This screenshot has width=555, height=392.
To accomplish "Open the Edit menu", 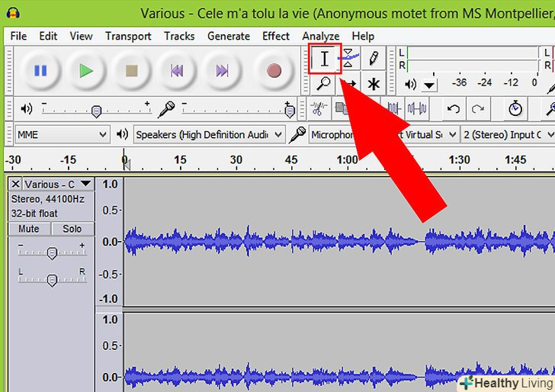I will tap(48, 36).
